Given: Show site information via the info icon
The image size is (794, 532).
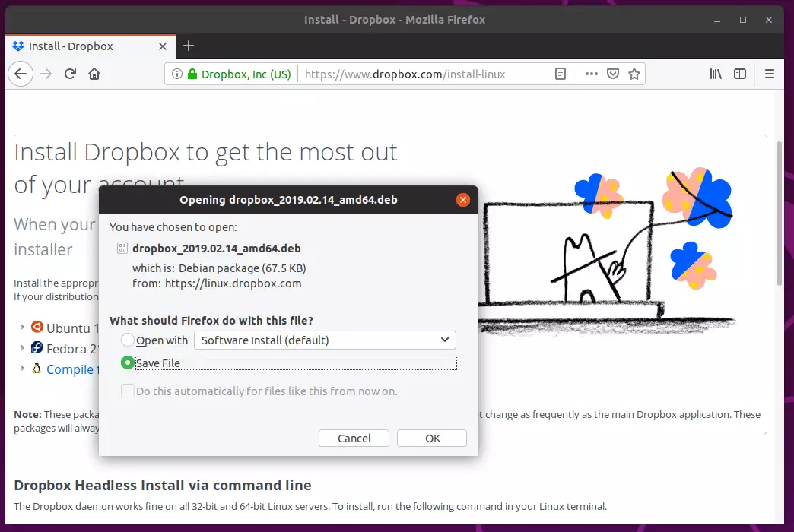Looking at the screenshot, I should point(176,74).
